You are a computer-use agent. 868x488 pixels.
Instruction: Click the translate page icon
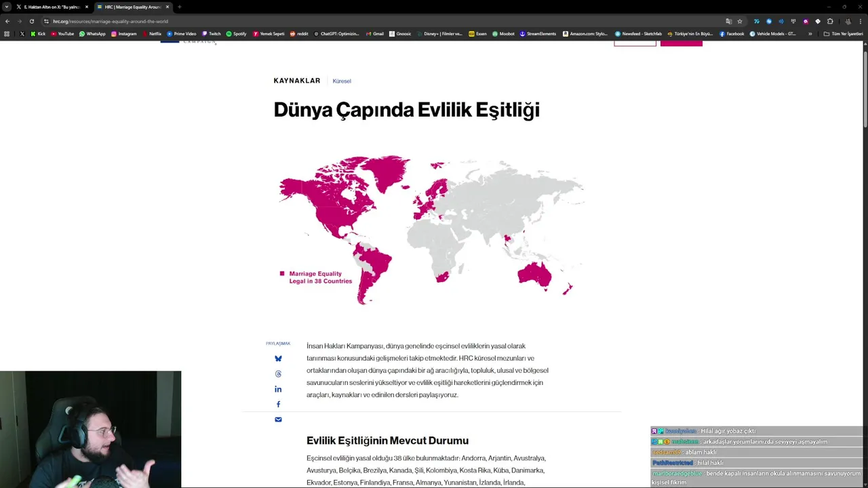tap(729, 21)
